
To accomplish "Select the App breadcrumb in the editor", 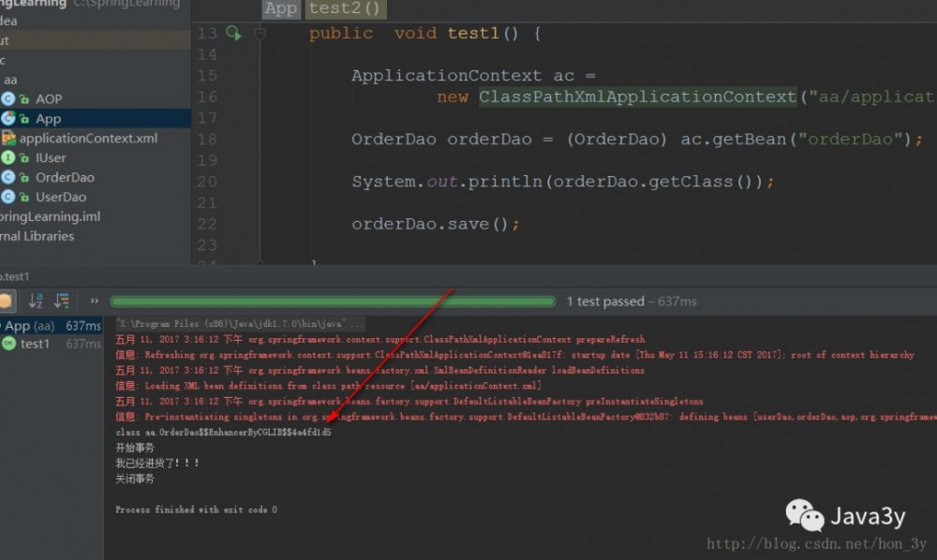I will [x=281, y=8].
